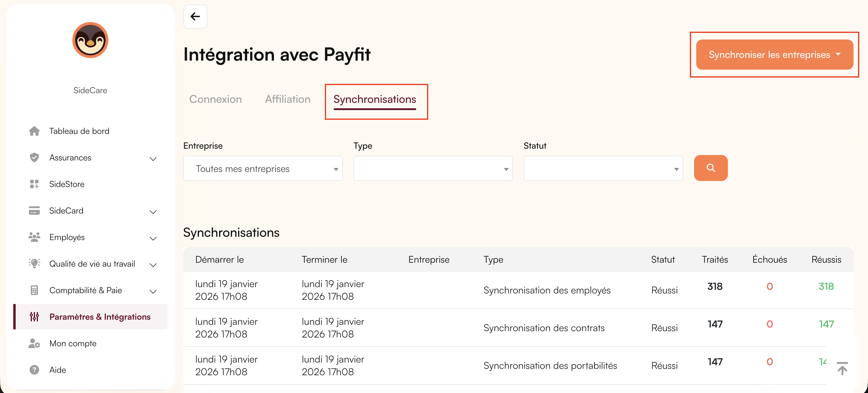Click the SideCare company name
868x393 pixels.
coord(90,90)
